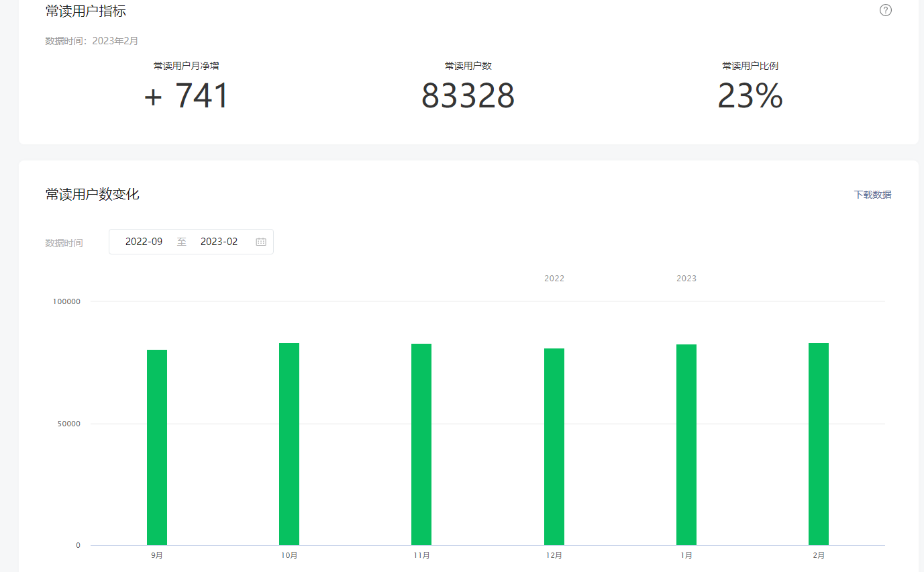Click the 下载数据 download link

pos(872,195)
